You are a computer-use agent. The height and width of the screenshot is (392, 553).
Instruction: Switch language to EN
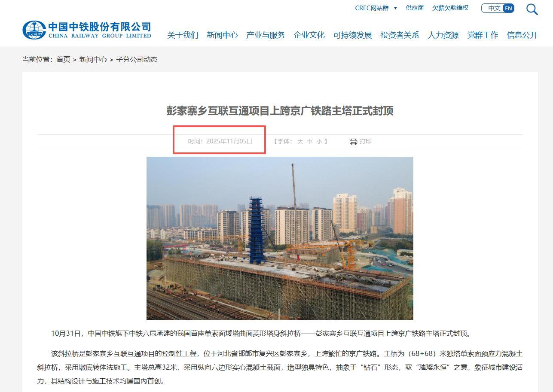[508, 8]
